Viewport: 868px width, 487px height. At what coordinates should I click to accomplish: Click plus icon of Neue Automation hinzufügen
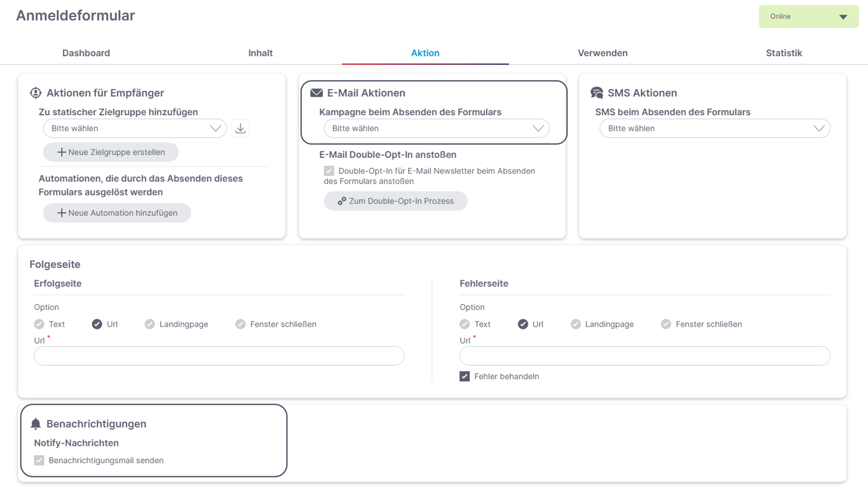(61, 213)
